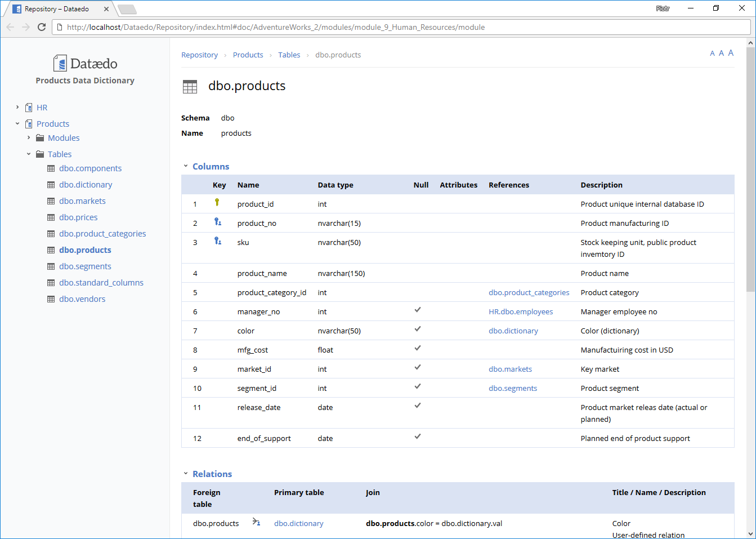Click the primary key icon for product_id
The height and width of the screenshot is (539, 756).
click(x=217, y=203)
